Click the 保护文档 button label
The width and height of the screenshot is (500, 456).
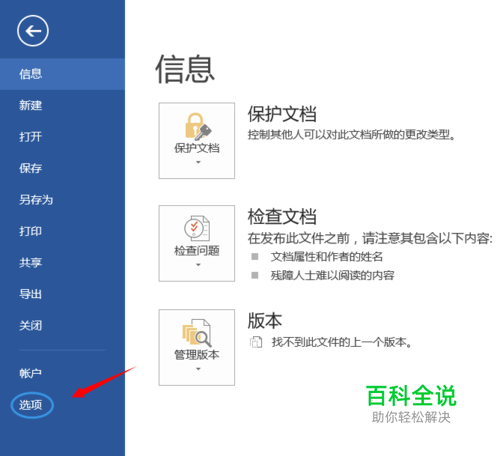(x=197, y=148)
